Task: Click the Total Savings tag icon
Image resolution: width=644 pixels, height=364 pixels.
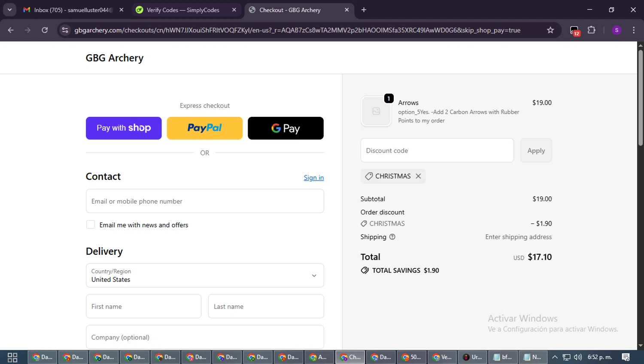Action: point(365,270)
